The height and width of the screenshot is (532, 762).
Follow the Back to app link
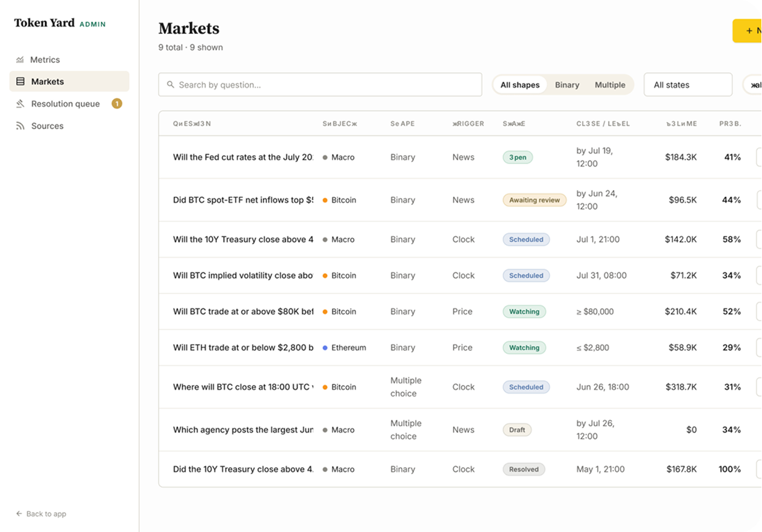click(41, 514)
